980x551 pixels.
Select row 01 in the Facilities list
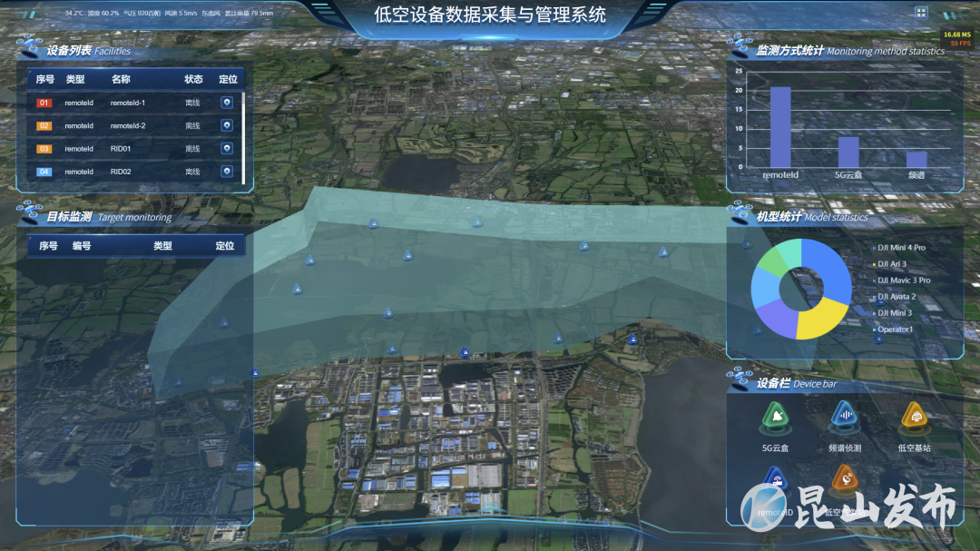[127, 103]
